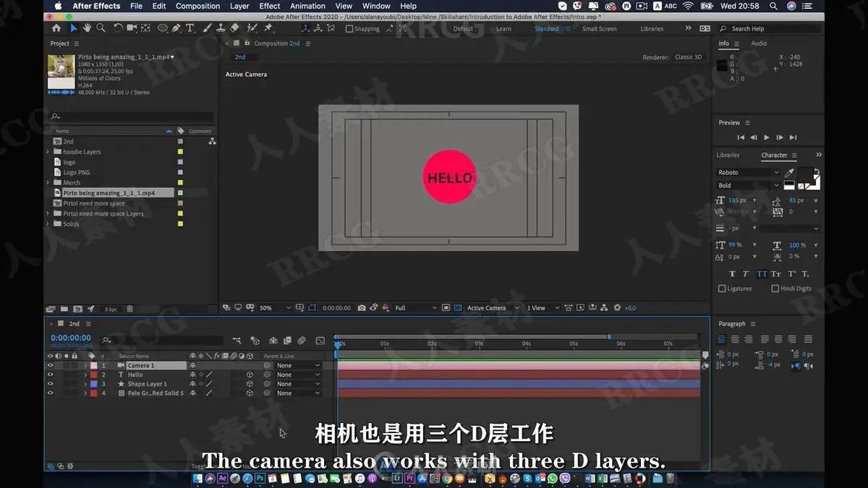This screenshot has width=868, height=488.
Task: Click the trash icon in Project panel
Action: tap(129, 309)
